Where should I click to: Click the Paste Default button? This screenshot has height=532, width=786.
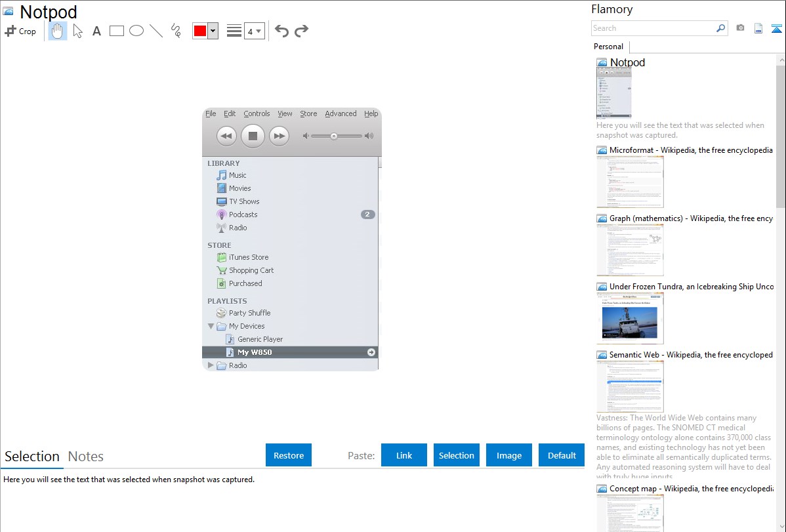point(562,455)
